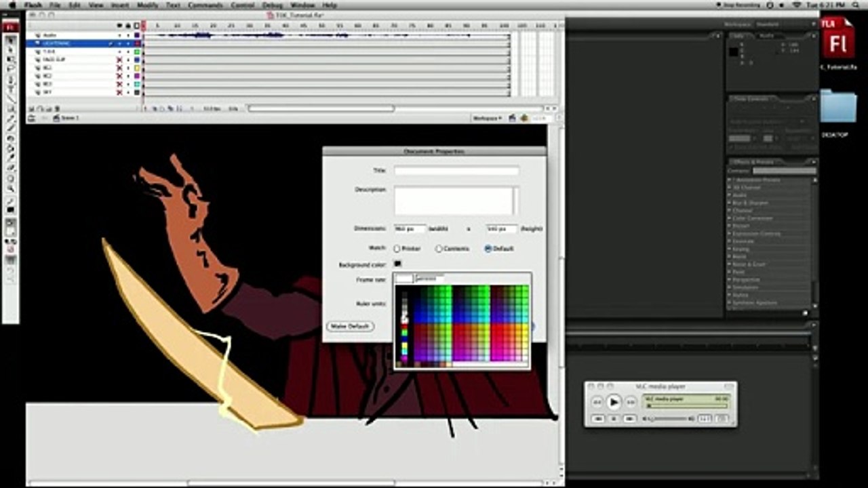The height and width of the screenshot is (488, 868).
Task: Click the VLC stop button
Action: (x=614, y=419)
